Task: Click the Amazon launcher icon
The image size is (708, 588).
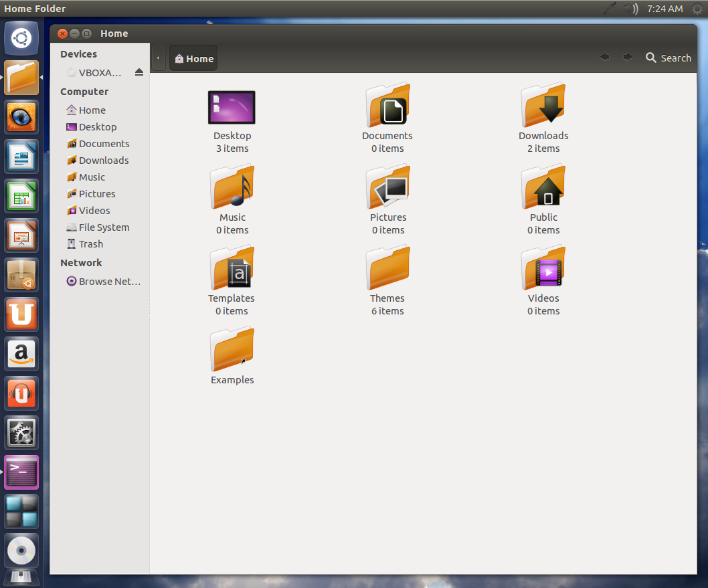Action: click(x=21, y=354)
